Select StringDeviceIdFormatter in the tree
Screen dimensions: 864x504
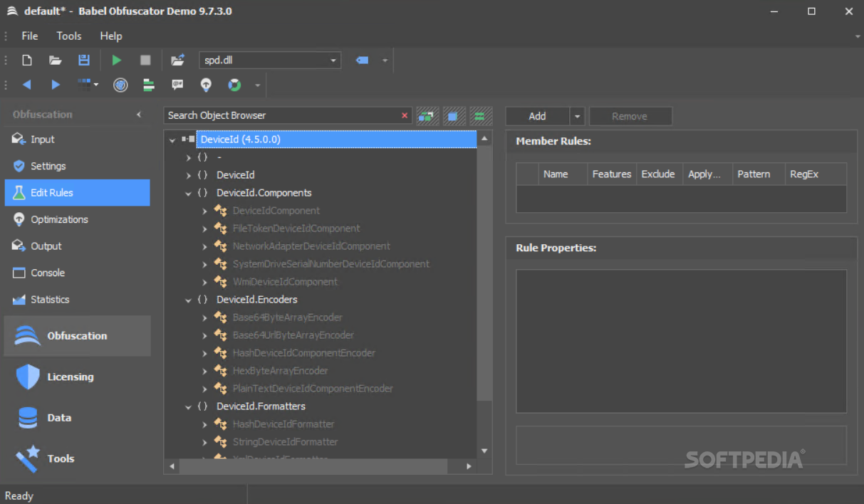click(x=285, y=442)
